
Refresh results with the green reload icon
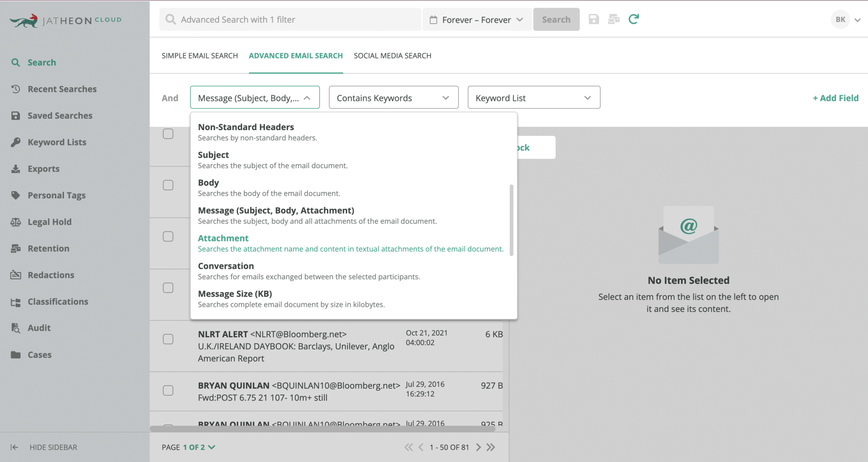pos(634,19)
